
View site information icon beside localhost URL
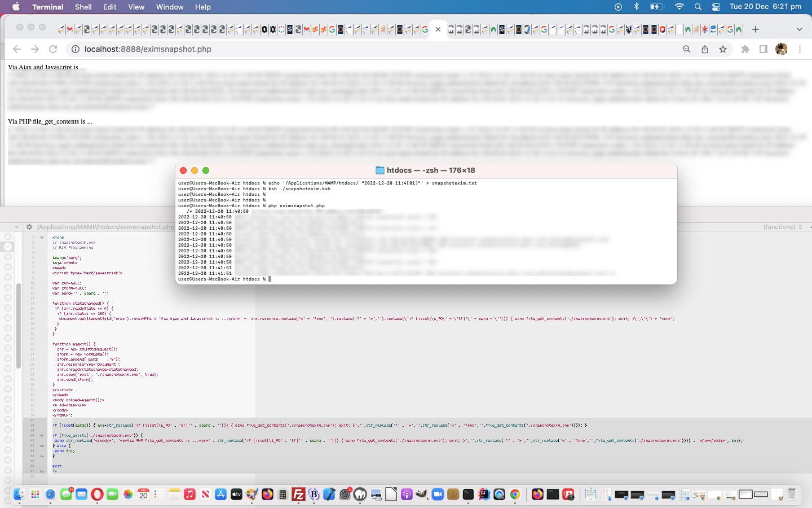pyautogui.click(x=75, y=49)
